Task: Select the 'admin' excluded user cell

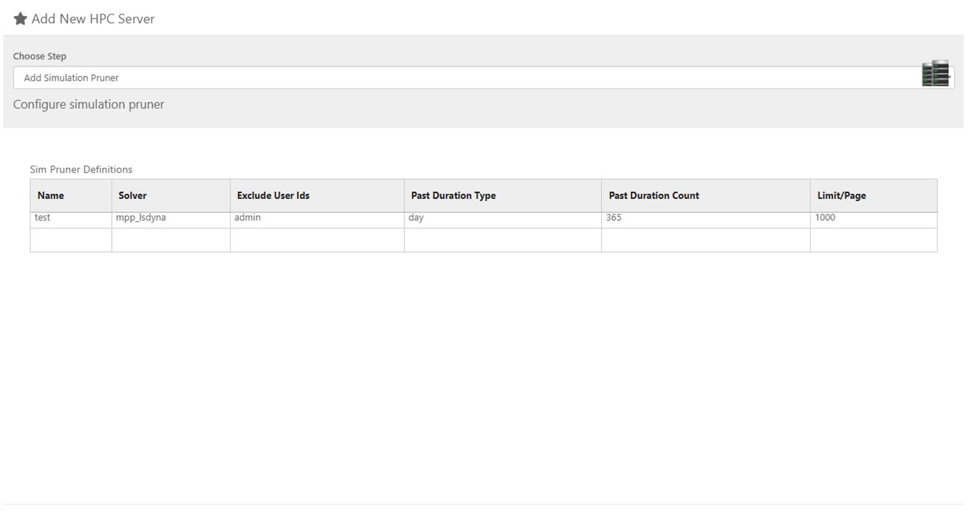Action: 248,218
